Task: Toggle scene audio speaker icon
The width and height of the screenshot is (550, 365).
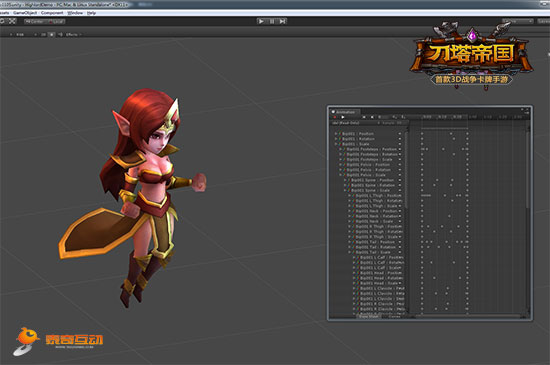Action: 60,34
